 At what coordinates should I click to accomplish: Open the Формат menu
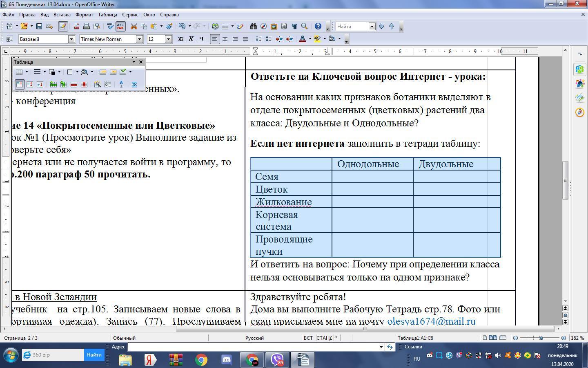(x=84, y=15)
